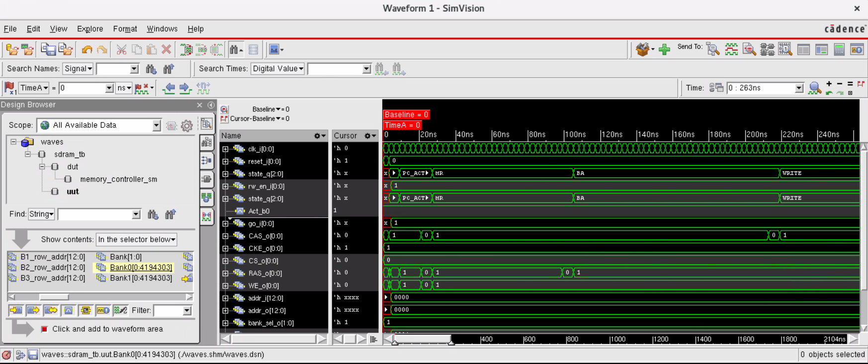Click the Design Browser scope gear icon

click(x=187, y=126)
